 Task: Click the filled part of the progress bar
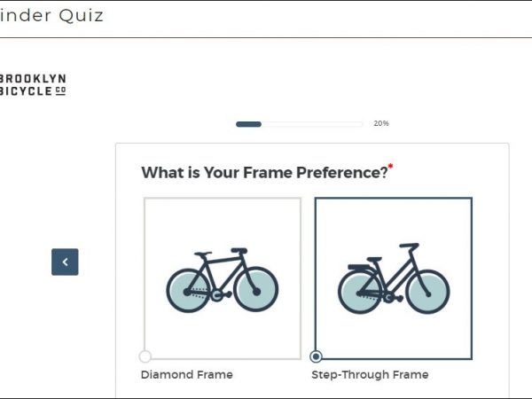pos(248,124)
